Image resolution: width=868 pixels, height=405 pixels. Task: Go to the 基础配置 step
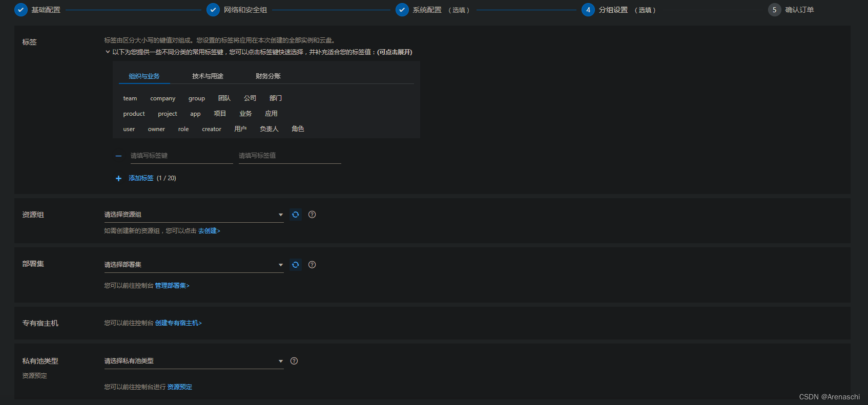(x=46, y=10)
